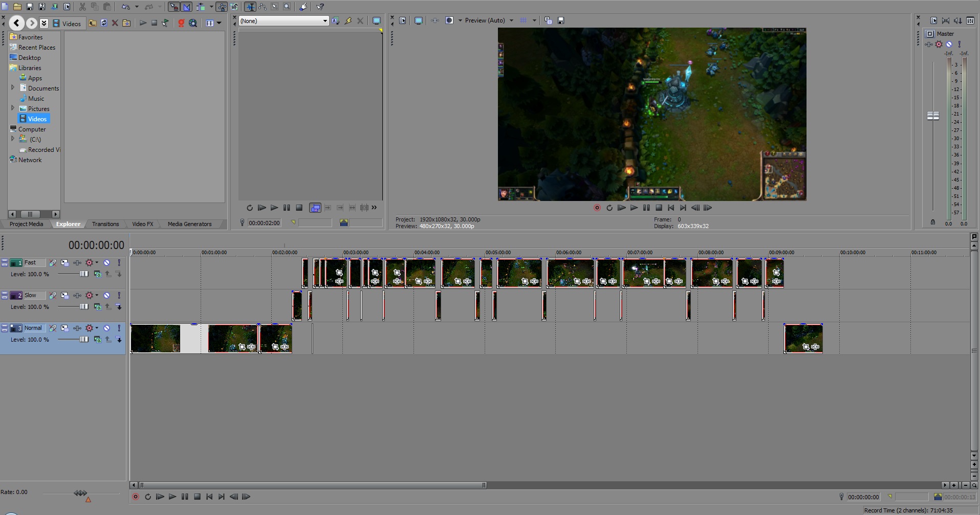Screen dimensions: 980x515
Task: Play the timeline from the transport bar
Action: tap(172, 497)
